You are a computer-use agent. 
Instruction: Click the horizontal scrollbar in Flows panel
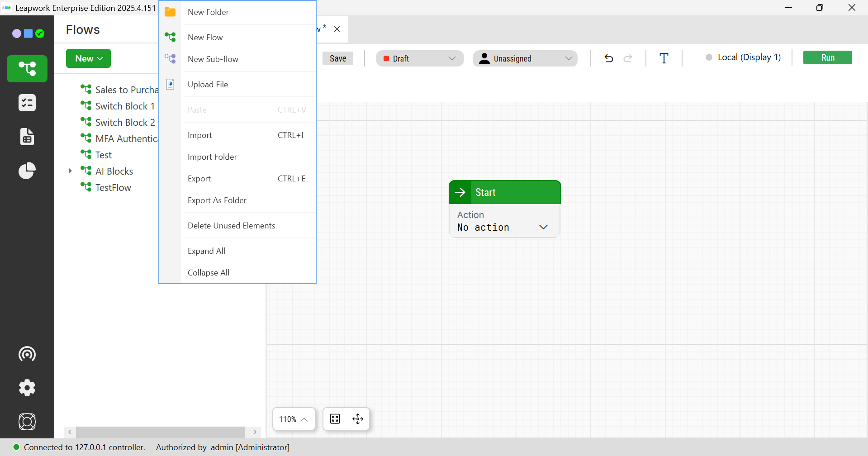coord(160,432)
